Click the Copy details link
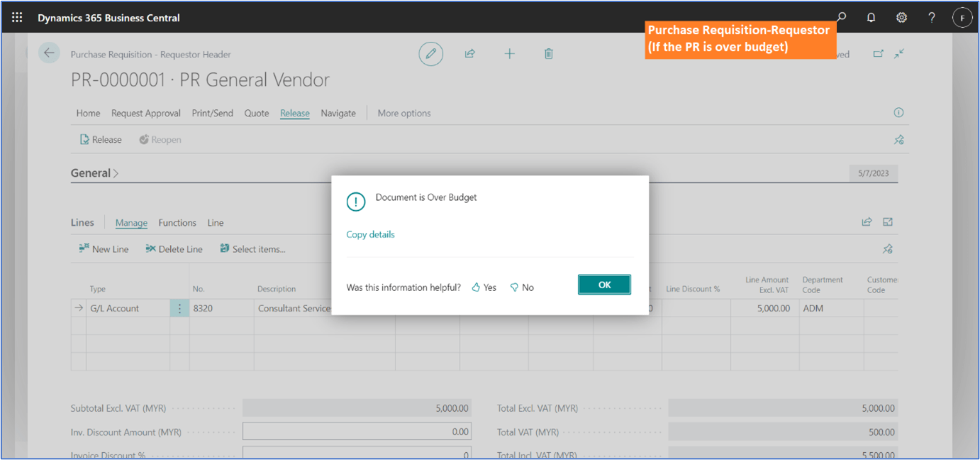 pos(370,234)
